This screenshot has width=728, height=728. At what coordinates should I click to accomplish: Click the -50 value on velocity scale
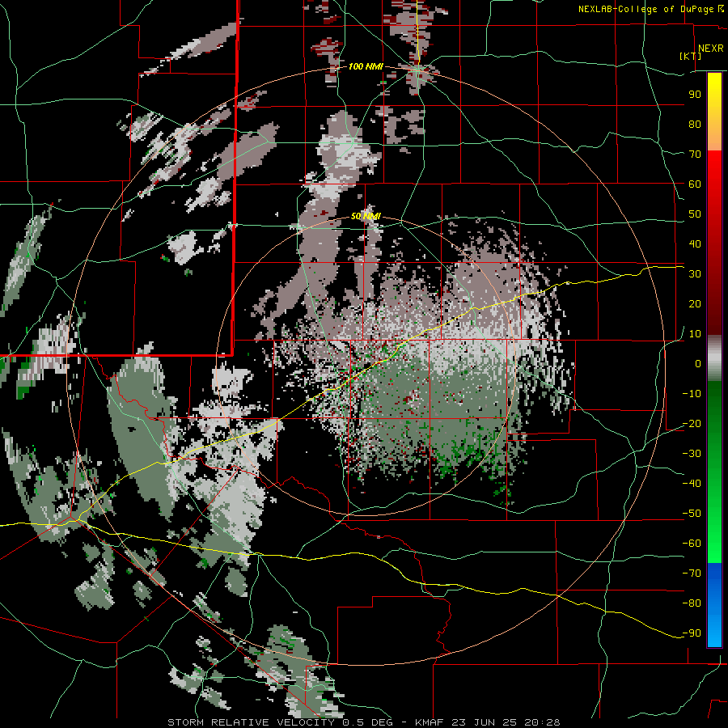692,514
